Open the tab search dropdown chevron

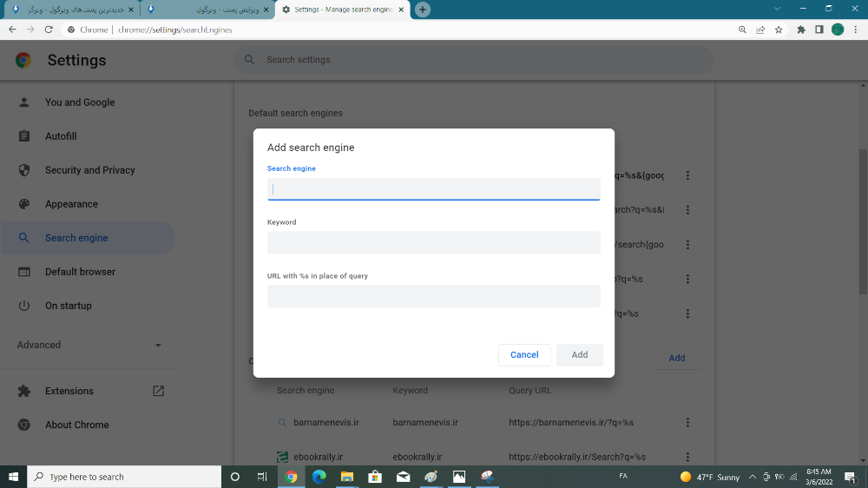777,9
